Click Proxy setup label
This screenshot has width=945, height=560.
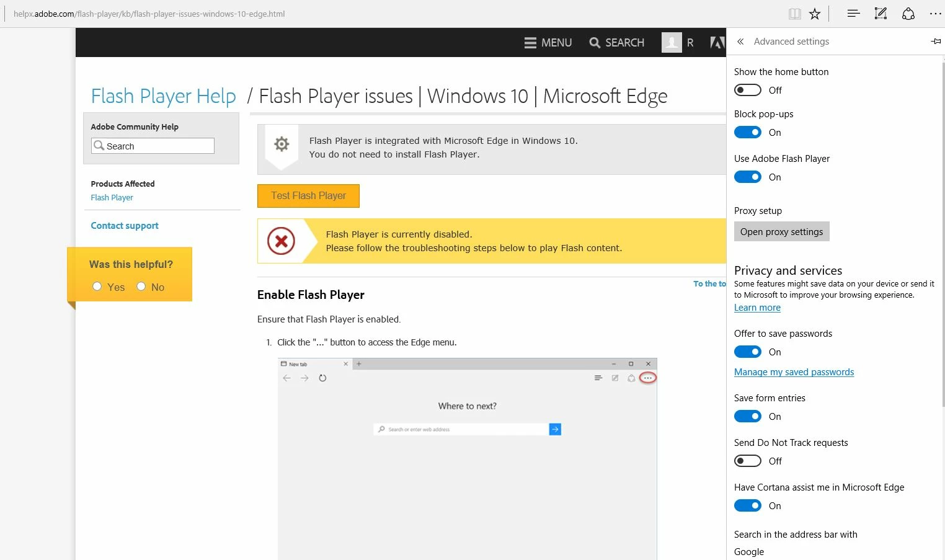pyautogui.click(x=758, y=211)
